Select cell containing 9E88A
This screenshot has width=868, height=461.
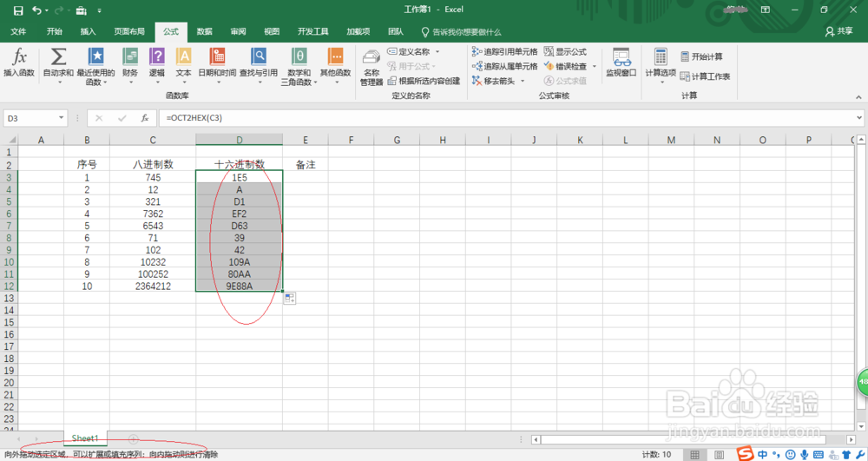click(240, 286)
